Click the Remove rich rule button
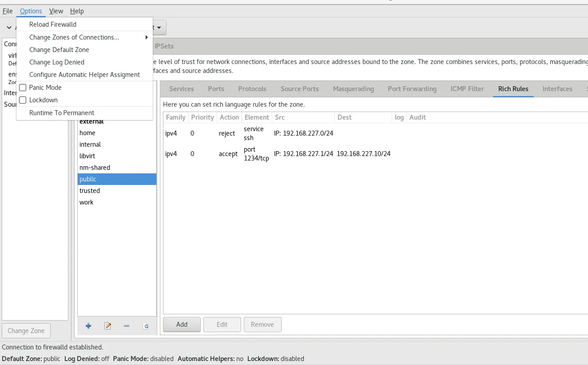The width and height of the screenshot is (588, 365). pyautogui.click(x=262, y=325)
